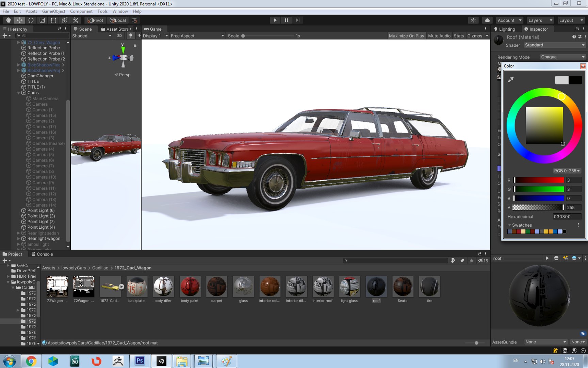
Task: Toggle Local handle rotation
Action: (118, 20)
